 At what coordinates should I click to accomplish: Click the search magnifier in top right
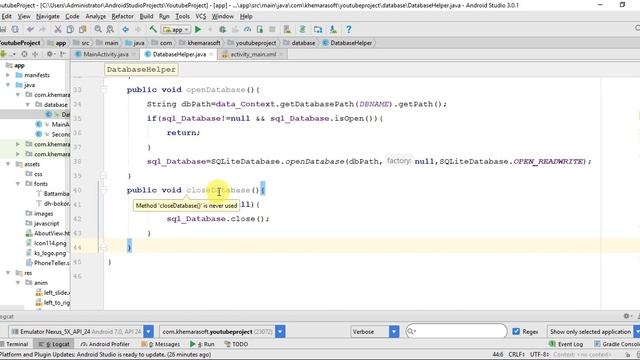[637, 28]
